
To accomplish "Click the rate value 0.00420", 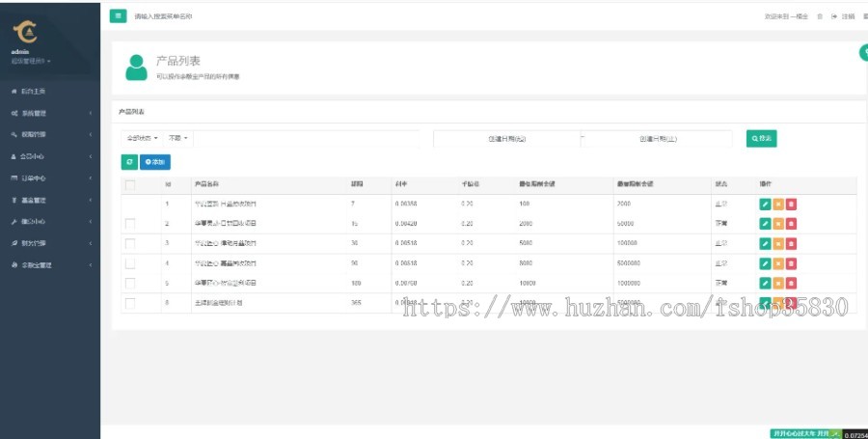I will pyautogui.click(x=406, y=224).
